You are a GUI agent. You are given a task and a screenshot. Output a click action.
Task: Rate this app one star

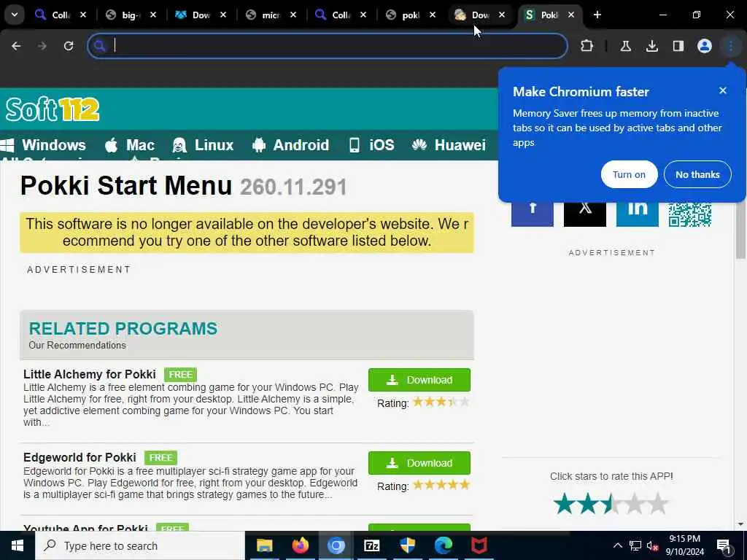(565, 503)
